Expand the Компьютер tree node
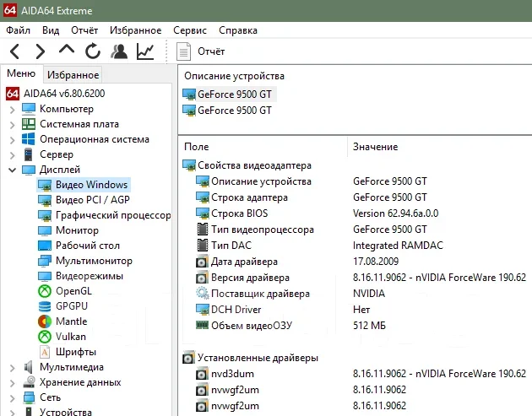Image resolution: width=532 pixels, height=416 pixels. [x=12, y=110]
